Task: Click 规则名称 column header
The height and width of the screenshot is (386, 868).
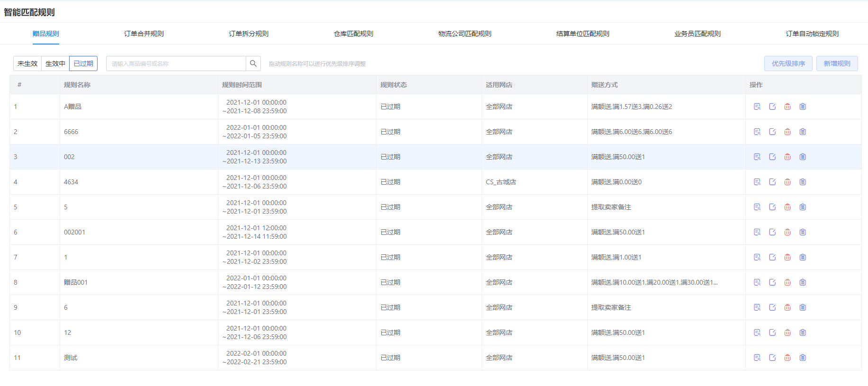Action: [x=77, y=85]
